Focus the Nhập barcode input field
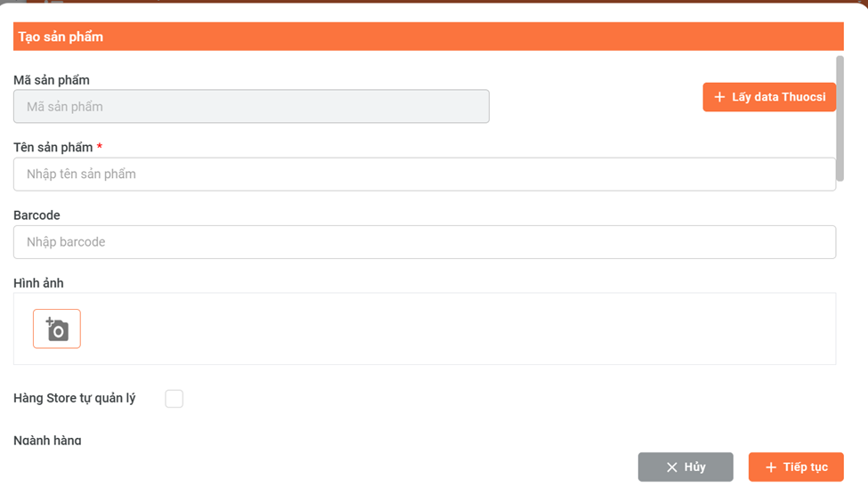 point(424,242)
